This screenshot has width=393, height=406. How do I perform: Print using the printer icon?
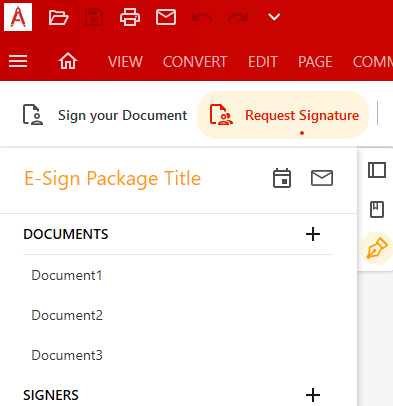pos(130,17)
